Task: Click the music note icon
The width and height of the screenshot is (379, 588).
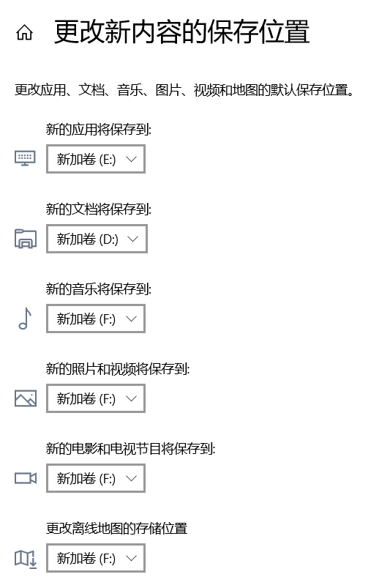Action: (x=26, y=319)
